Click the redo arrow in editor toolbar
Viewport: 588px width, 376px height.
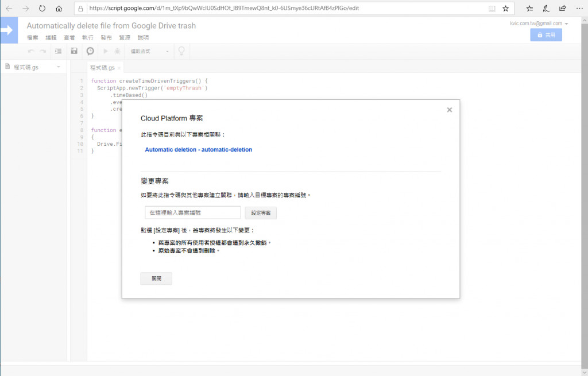click(42, 51)
